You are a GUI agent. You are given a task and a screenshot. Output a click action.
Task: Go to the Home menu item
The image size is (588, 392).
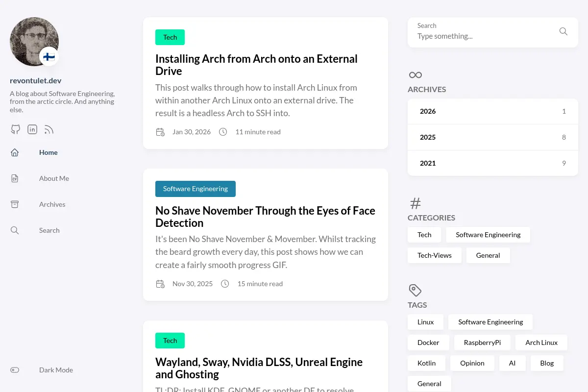[x=49, y=152]
